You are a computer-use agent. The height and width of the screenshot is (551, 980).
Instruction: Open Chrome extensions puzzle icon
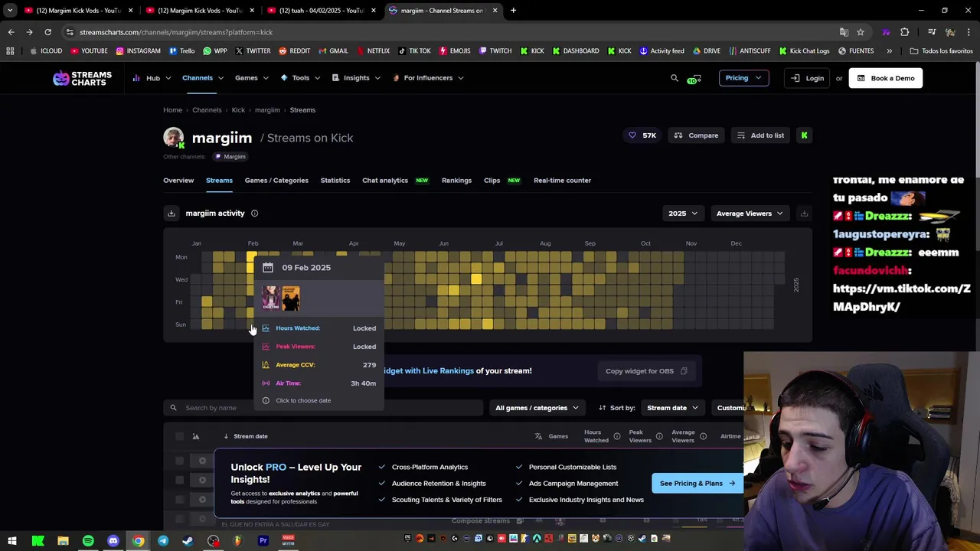tap(905, 32)
